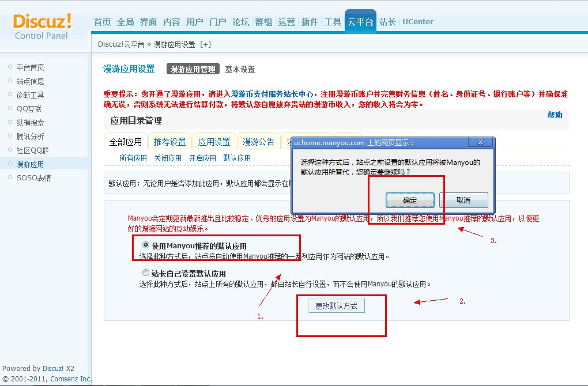
Task: Select the 漫游公告 tab
Action: pyautogui.click(x=258, y=142)
